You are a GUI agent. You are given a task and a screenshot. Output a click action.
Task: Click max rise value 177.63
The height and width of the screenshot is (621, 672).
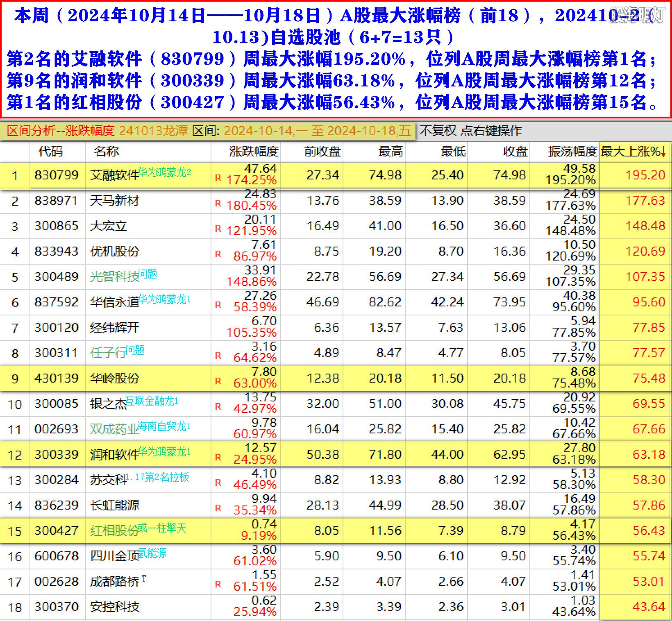tap(645, 201)
